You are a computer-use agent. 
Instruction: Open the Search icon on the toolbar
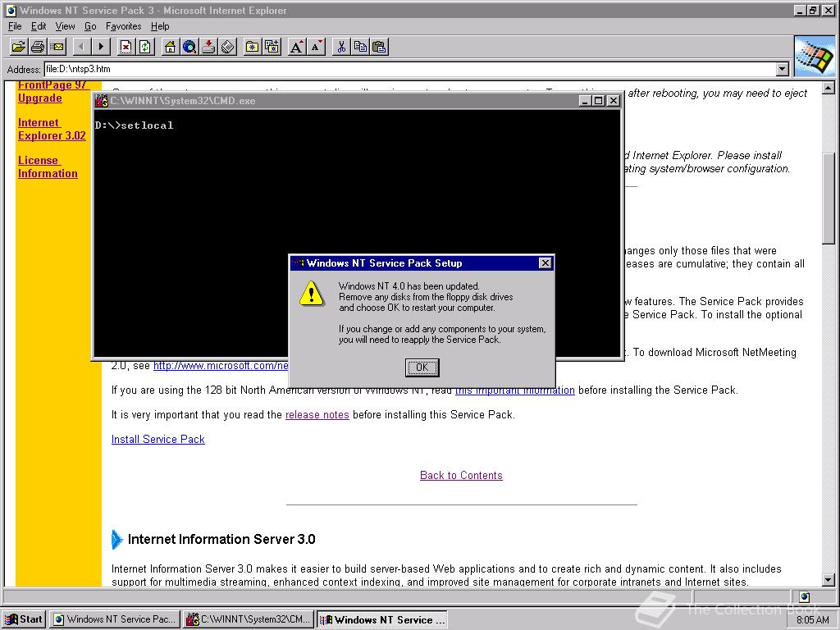coord(189,47)
